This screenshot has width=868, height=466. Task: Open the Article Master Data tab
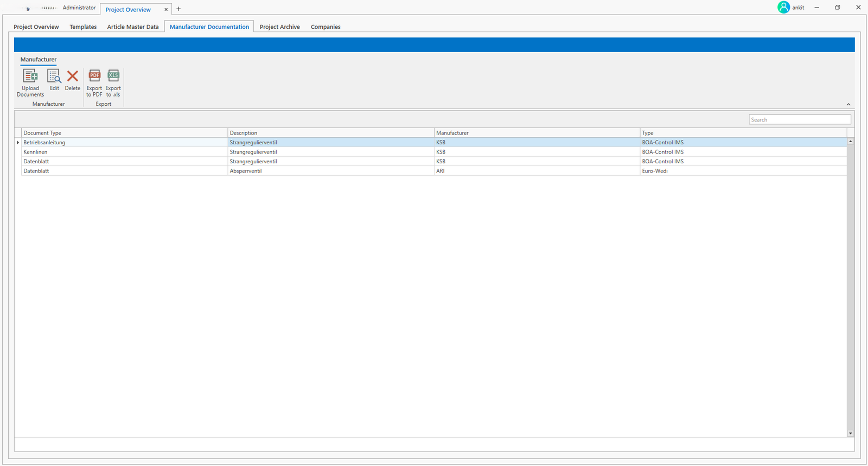pyautogui.click(x=133, y=27)
